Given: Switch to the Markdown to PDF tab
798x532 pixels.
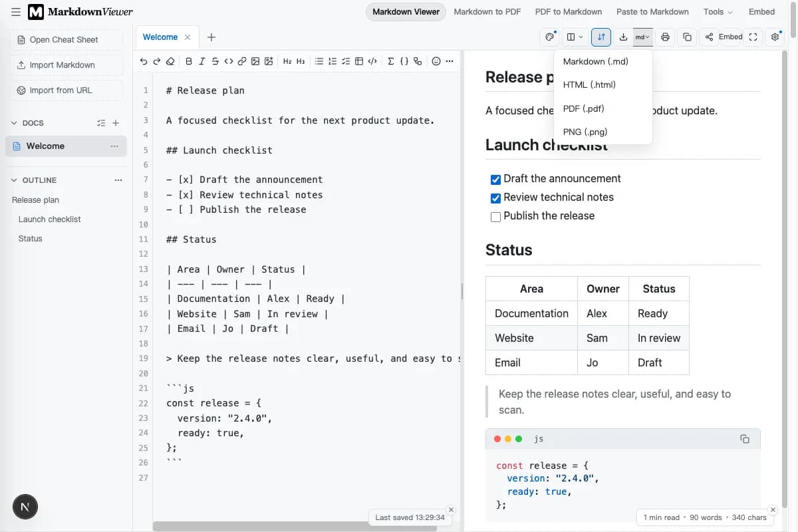Looking at the screenshot, I should pyautogui.click(x=487, y=12).
